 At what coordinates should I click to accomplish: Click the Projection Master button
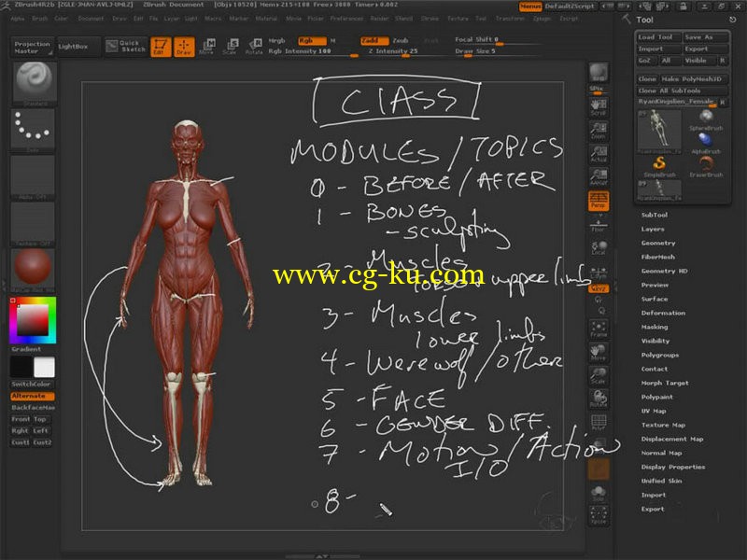pyautogui.click(x=33, y=48)
